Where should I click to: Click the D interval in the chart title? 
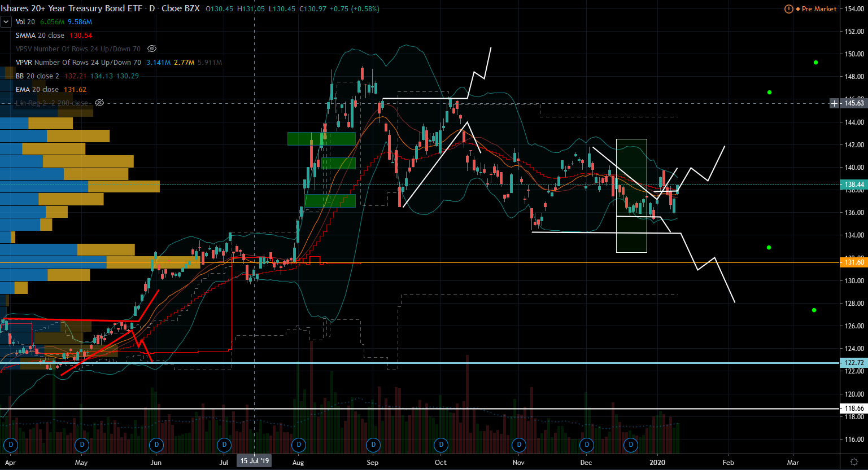pyautogui.click(x=152, y=8)
